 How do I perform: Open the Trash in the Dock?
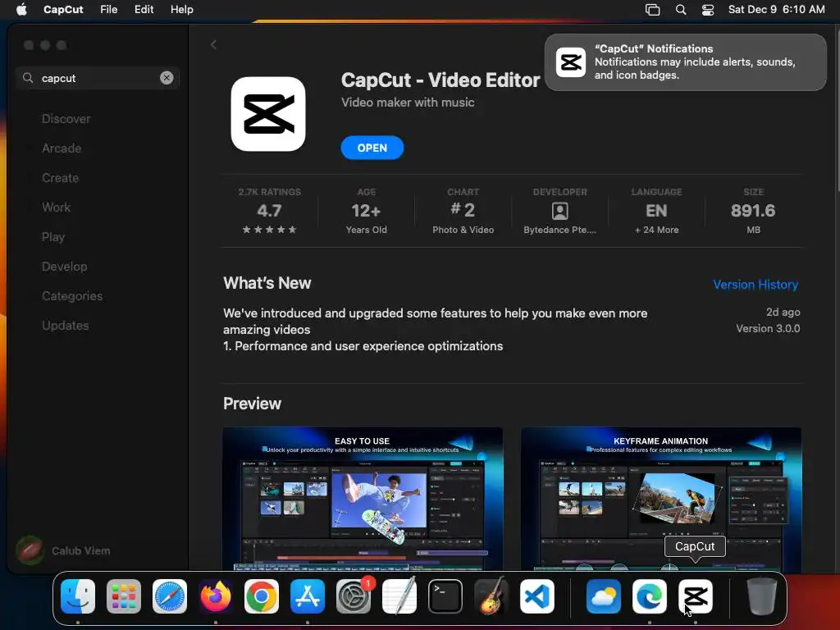click(762, 596)
